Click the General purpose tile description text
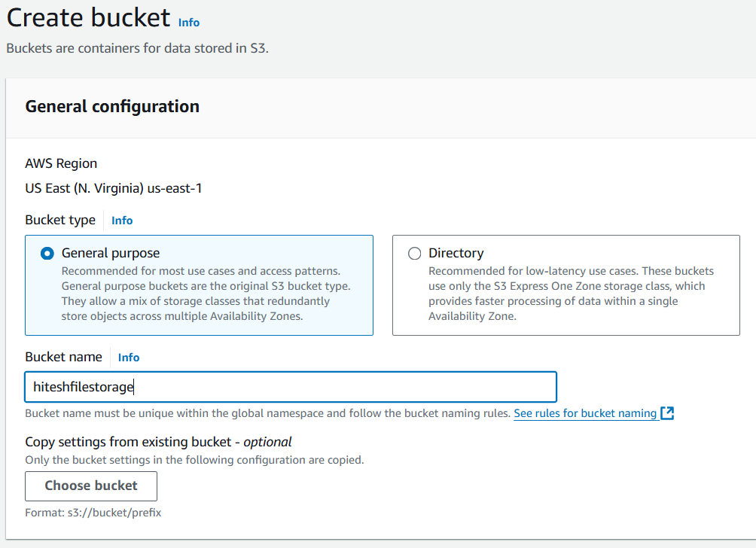756x548 pixels. (x=206, y=294)
